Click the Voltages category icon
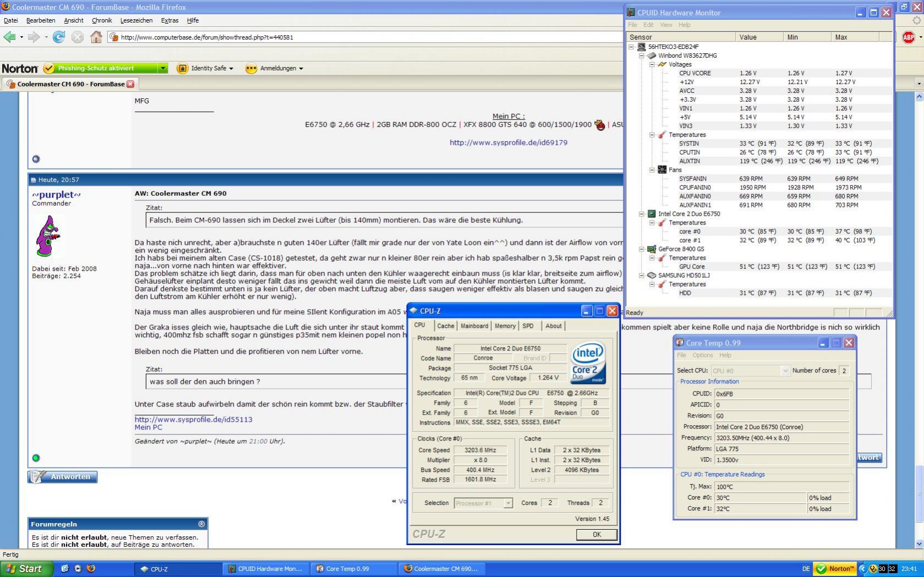The image size is (924, 577). coord(662,64)
